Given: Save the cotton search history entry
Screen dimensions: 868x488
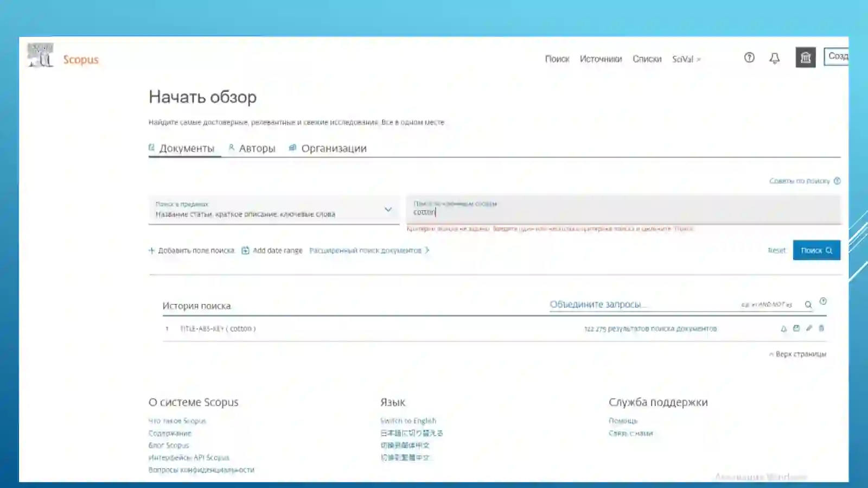Looking at the screenshot, I should (x=796, y=328).
